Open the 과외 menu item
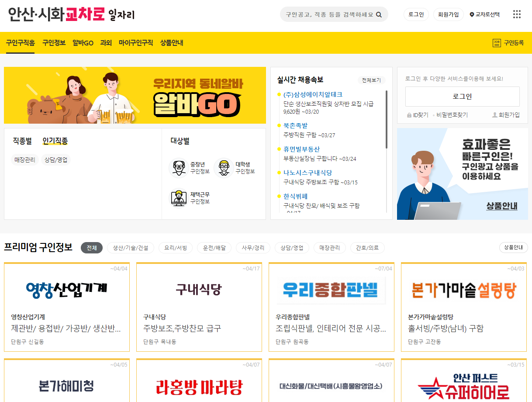Image resolution: width=532 pixels, height=402 pixels. point(106,43)
